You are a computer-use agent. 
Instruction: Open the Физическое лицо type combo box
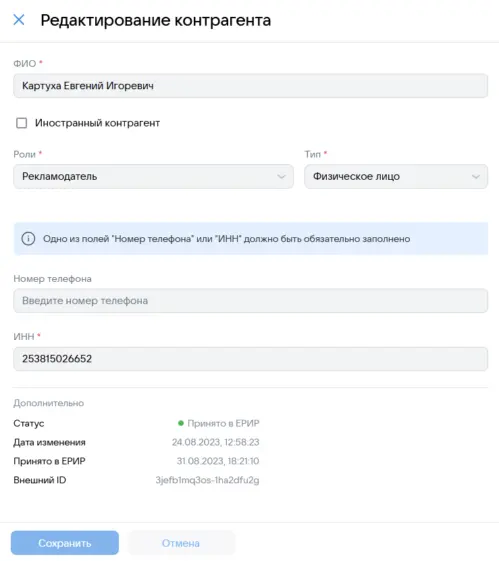tap(396, 176)
